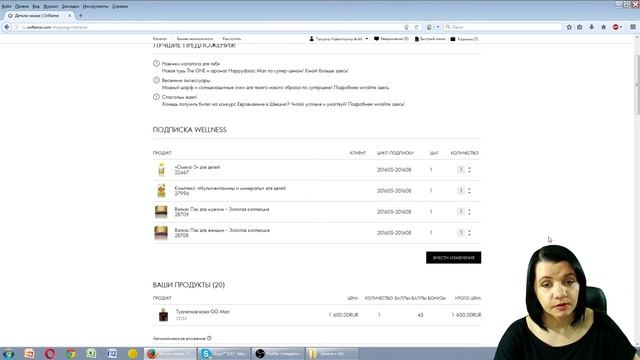Screen dimensions: 640x360
Task: Open the info icon beside Новинки каталога offer
Action: coord(156,64)
